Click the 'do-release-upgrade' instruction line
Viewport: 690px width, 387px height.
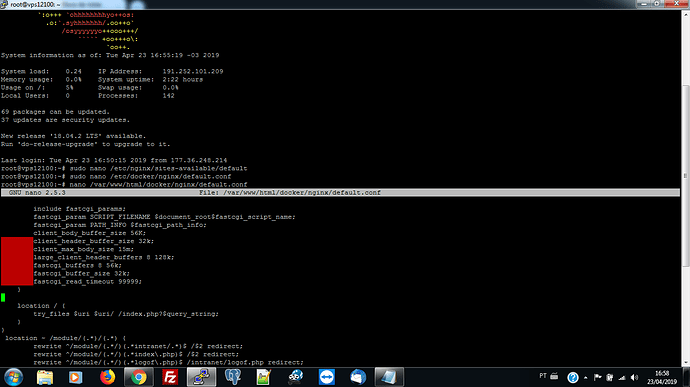[x=85, y=144]
